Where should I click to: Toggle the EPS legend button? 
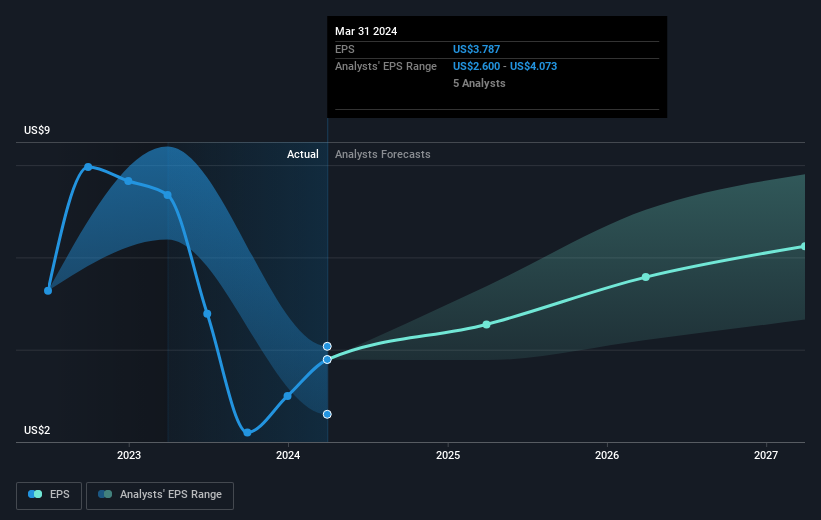[x=49, y=495]
